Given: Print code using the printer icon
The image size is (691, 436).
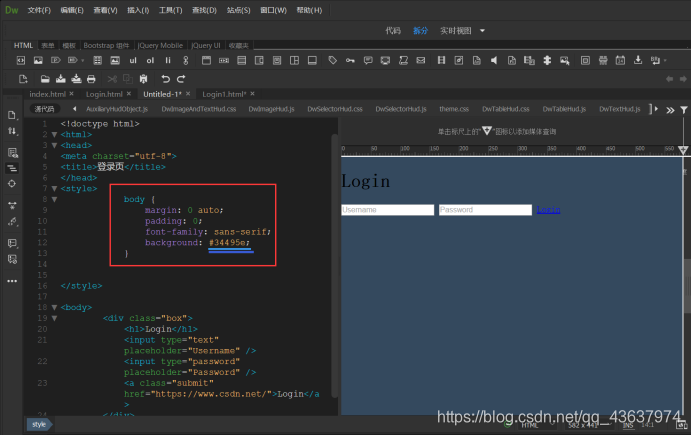Looking at the screenshot, I should click(91, 79).
